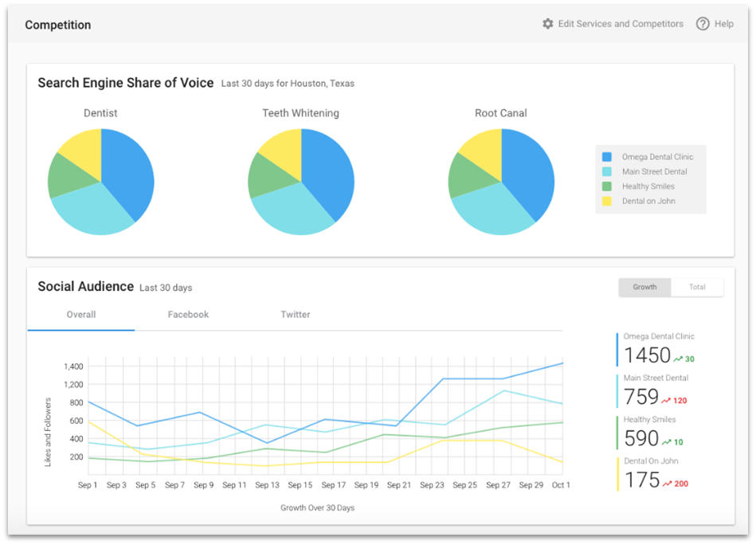Click Dental on John yellow legend swatch
756x545 pixels.
(607, 201)
